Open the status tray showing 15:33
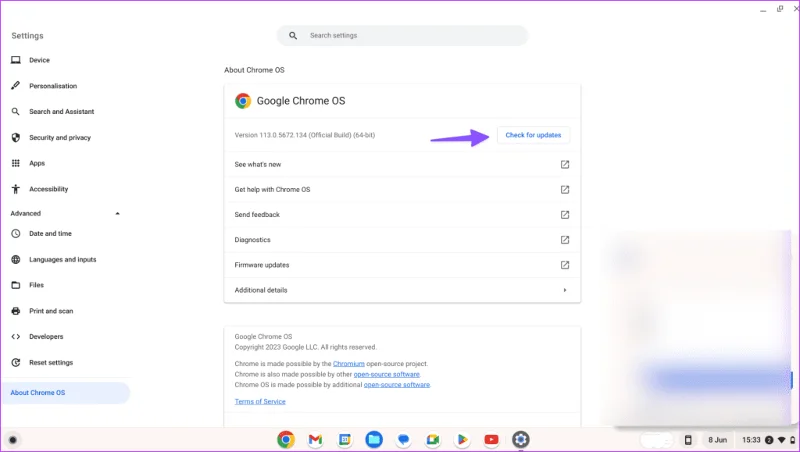This screenshot has width=800, height=452. click(x=768, y=440)
